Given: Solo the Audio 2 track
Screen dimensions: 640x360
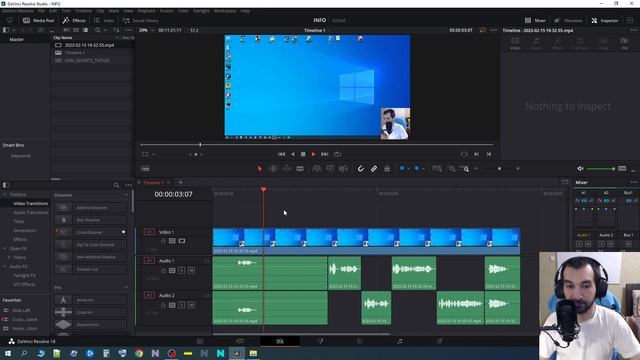Looking at the screenshot, I should [182, 305].
